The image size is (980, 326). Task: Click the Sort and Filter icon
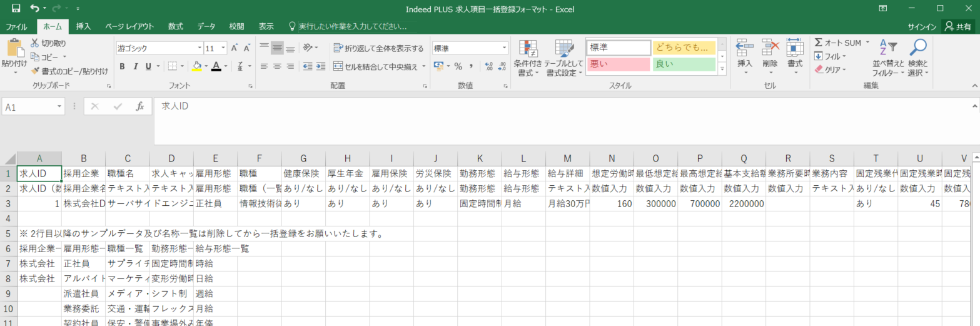(887, 49)
